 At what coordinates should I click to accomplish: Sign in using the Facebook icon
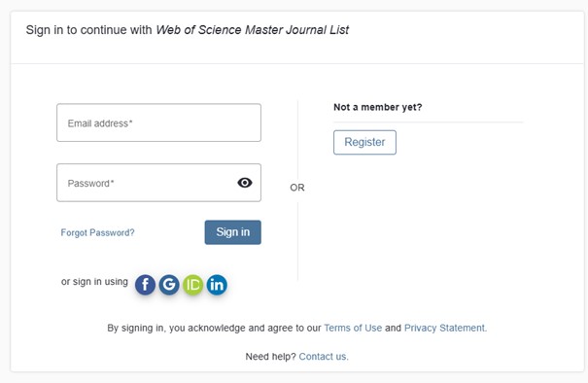click(x=145, y=285)
